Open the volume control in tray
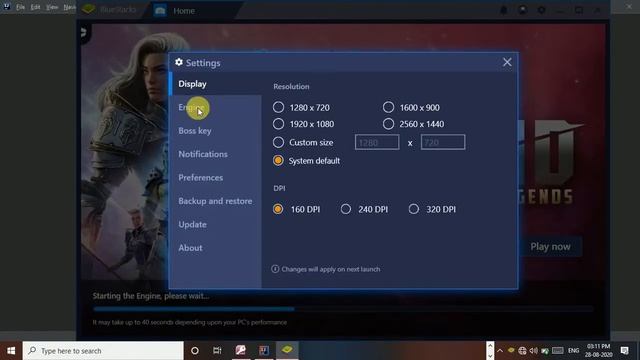The image size is (640, 360). coord(533,351)
